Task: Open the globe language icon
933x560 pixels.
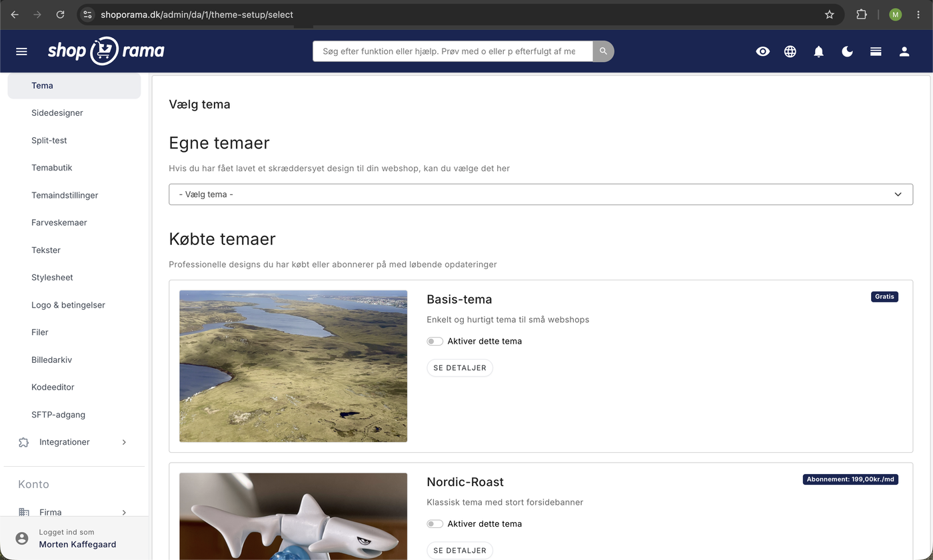Action: pyautogui.click(x=790, y=51)
